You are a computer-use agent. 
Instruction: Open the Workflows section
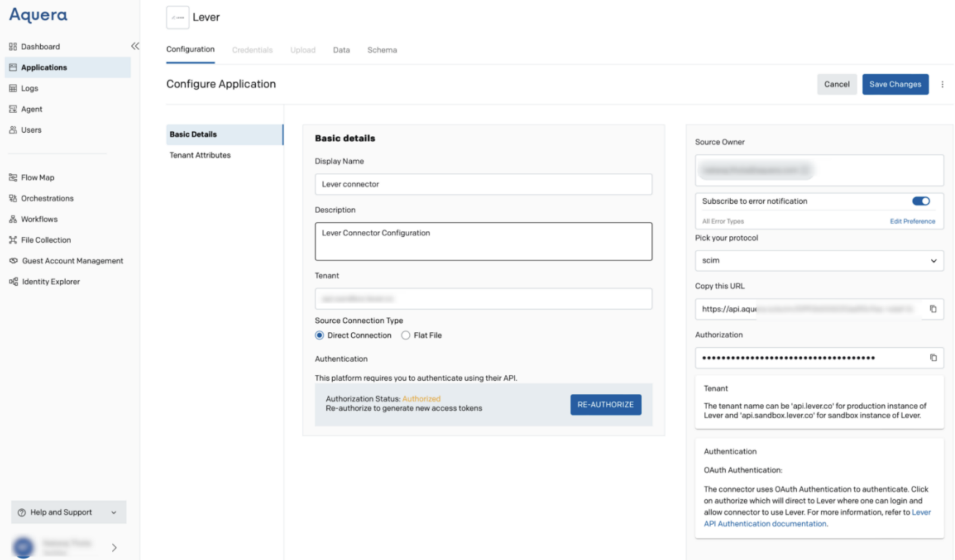click(x=39, y=219)
